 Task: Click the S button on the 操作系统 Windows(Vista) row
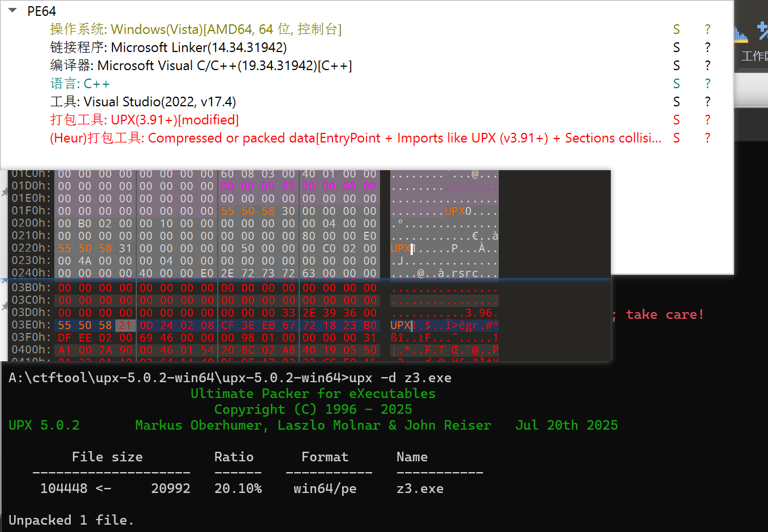point(676,29)
